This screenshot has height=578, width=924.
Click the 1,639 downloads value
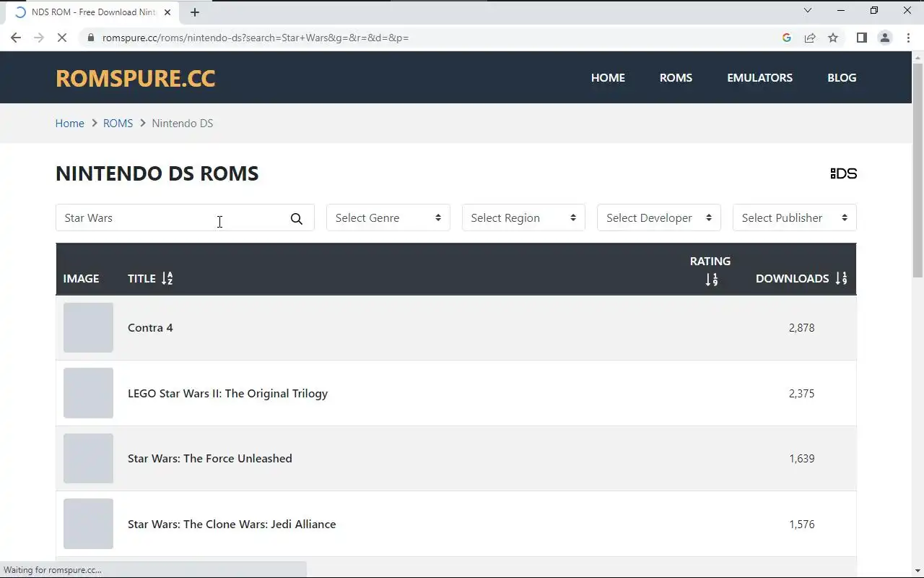pos(801,458)
